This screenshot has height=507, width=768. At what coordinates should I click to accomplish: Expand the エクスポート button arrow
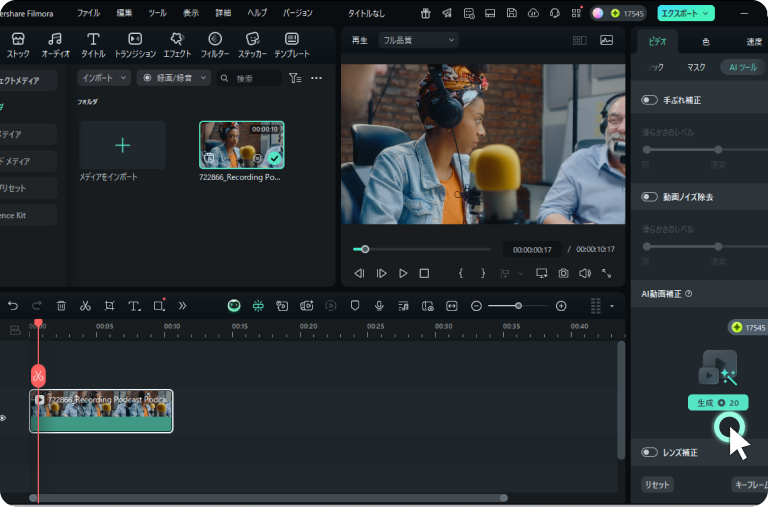(x=706, y=13)
